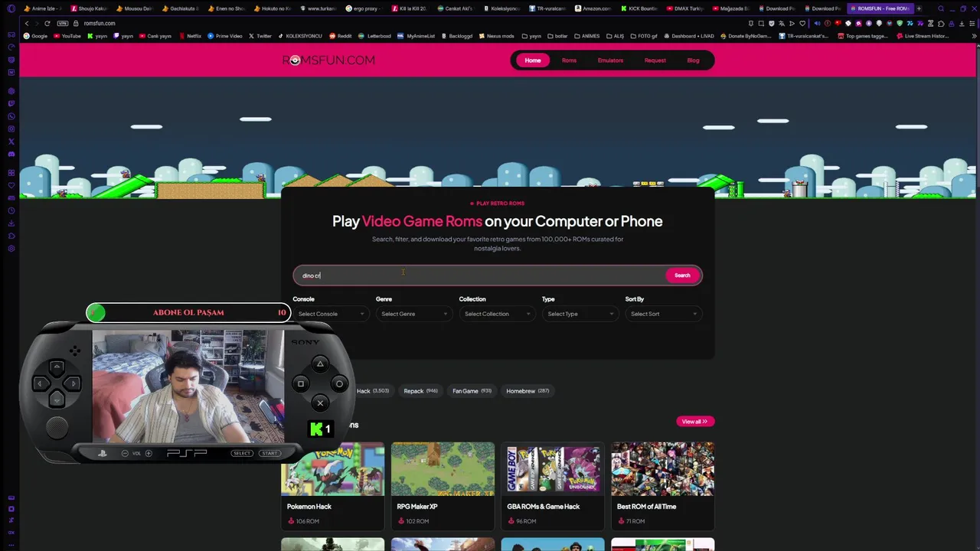Open Emulators in site navigation
Viewport: 980px width, 551px height.
610,60
